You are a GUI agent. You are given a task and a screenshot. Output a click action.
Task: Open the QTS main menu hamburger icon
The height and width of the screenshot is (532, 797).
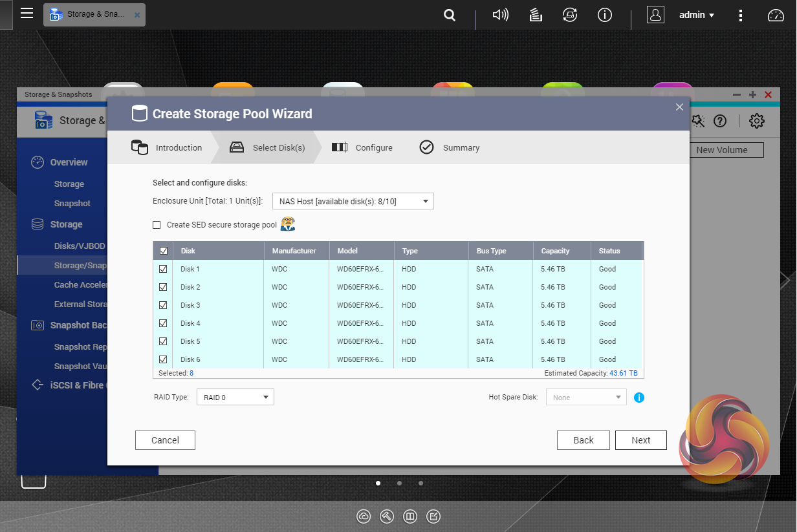click(x=27, y=14)
